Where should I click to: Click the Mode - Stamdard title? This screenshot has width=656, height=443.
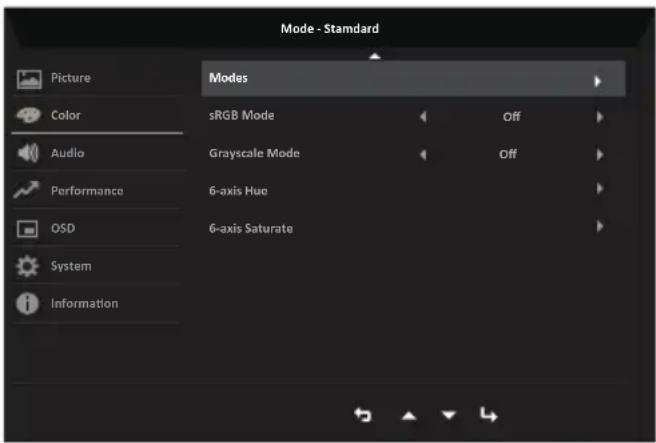coord(330,28)
